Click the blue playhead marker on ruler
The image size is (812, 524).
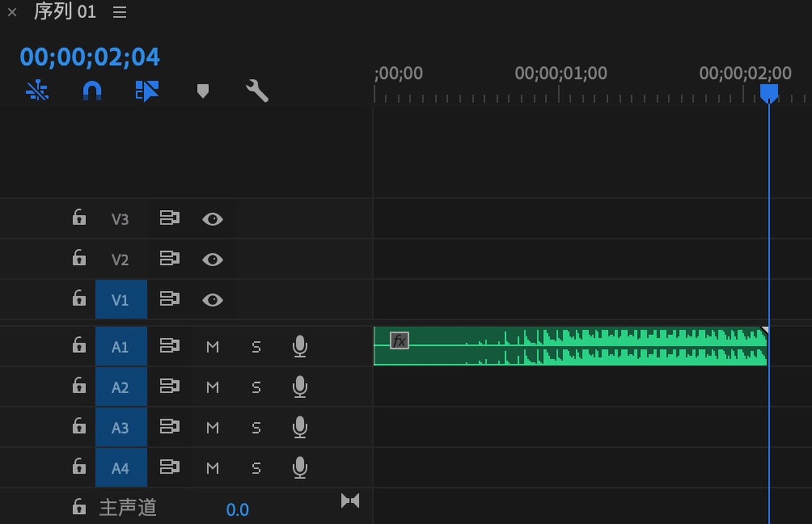769,93
